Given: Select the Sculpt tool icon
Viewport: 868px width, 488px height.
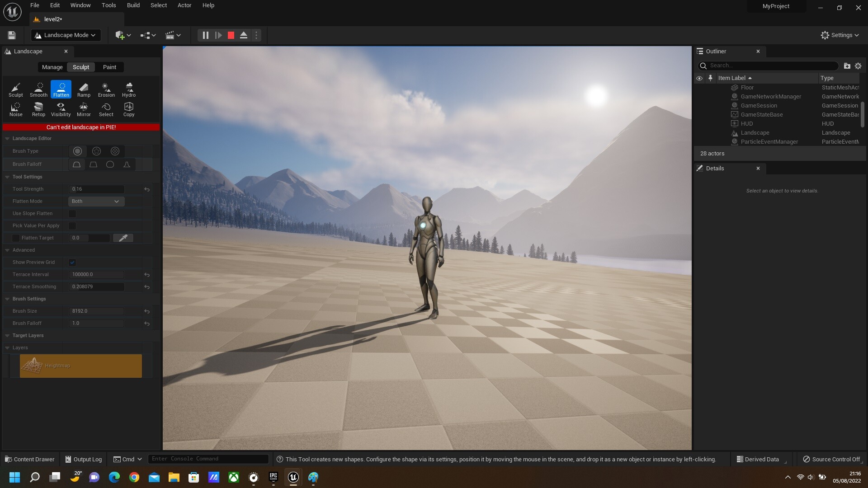Looking at the screenshot, I should click(15, 89).
